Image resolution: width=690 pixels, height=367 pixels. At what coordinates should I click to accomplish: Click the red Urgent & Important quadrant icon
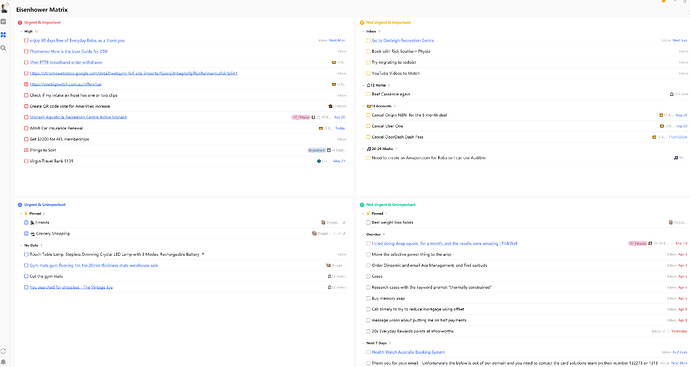click(20, 22)
